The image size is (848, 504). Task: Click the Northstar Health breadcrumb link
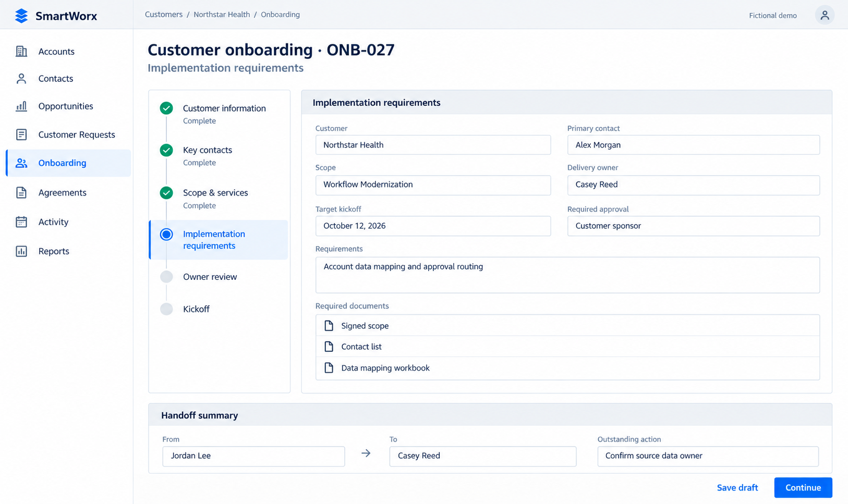222,15
